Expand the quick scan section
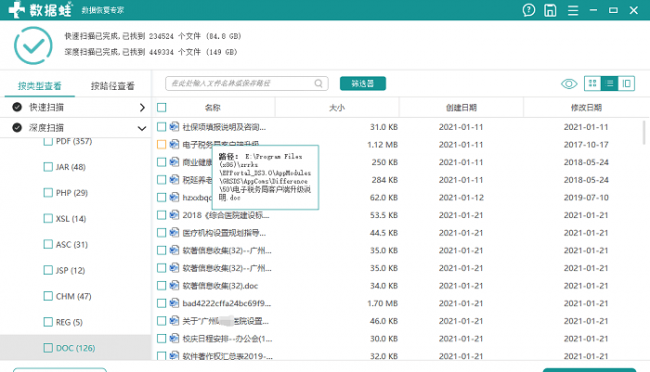The height and width of the screenshot is (372, 650). pos(142,107)
